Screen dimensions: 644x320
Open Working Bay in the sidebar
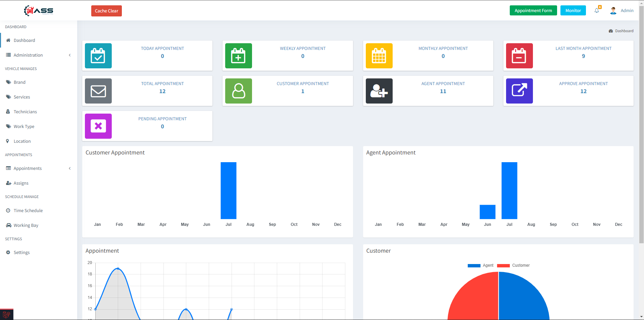coord(39,225)
